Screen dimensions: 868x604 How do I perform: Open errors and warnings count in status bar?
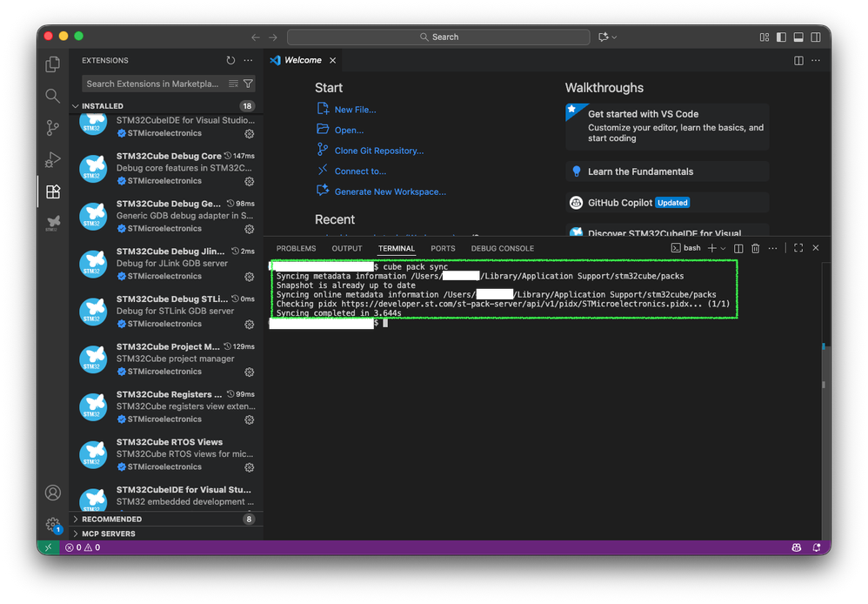(x=83, y=547)
